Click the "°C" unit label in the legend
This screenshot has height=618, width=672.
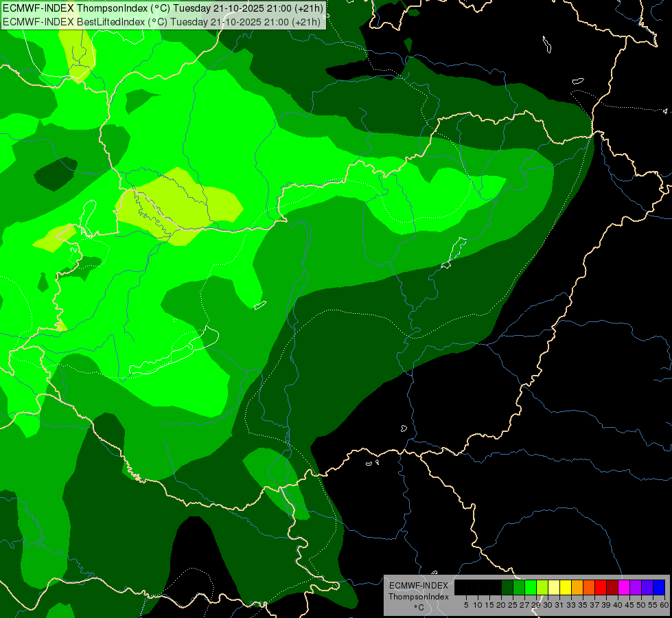(x=419, y=608)
